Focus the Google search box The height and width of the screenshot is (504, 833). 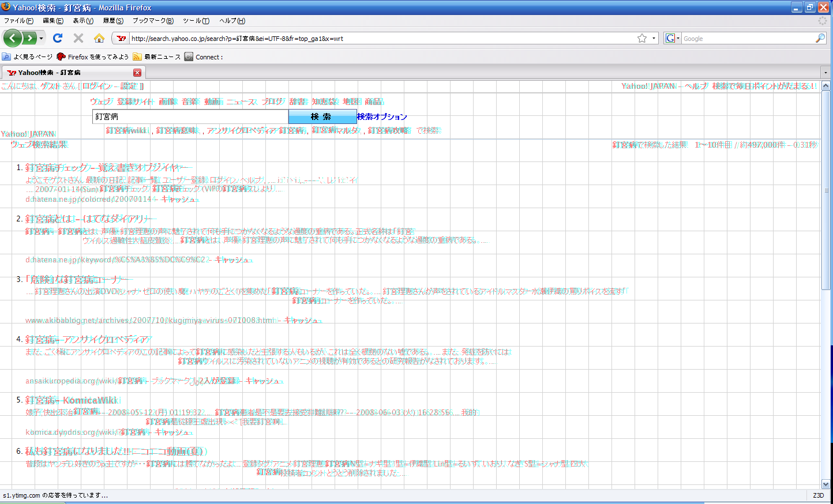coord(748,39)
